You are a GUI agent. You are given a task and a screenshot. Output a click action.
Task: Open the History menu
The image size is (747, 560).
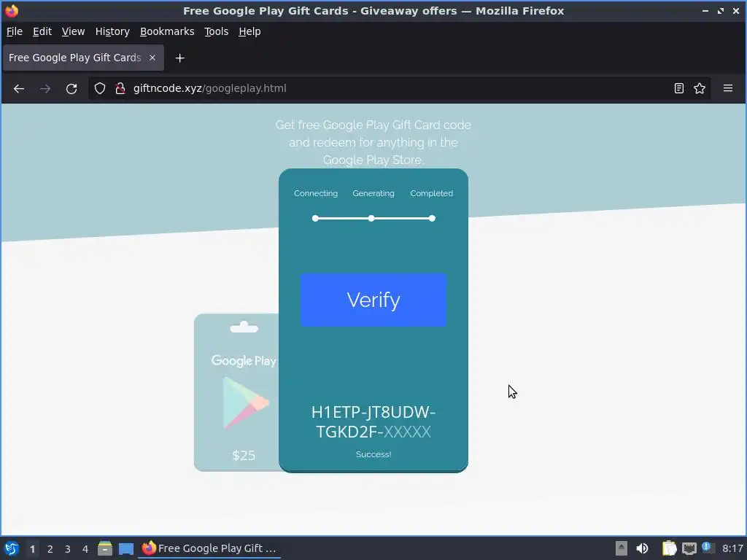pyautogui.click(x=112, y=31)
